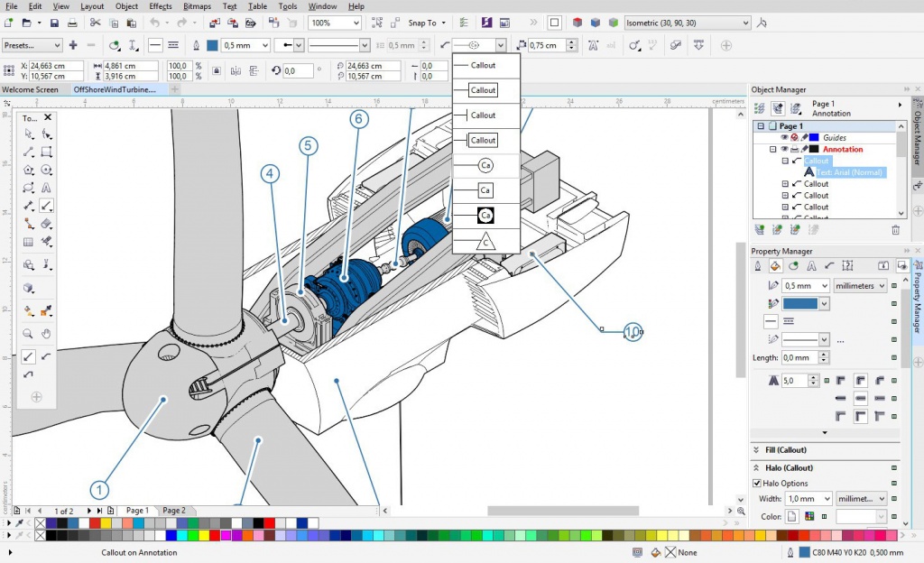The height and width of the screenshot is (563, 924).
Task: Click the Paste clipboard icon
Action: tap(132, 23)
